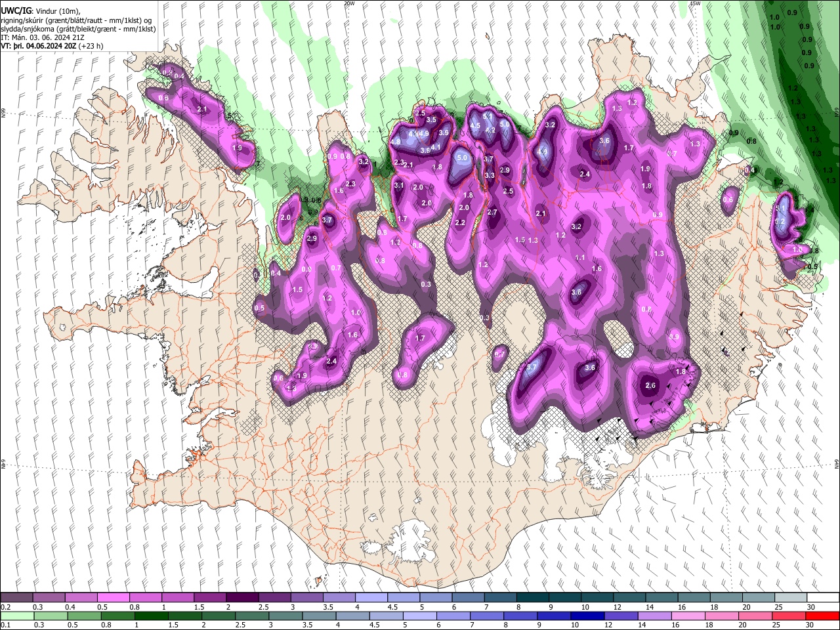Click the 'slydda/snjókoma' sleet/snow description line
The image size is (840, 630).
[x=78, y=29]
